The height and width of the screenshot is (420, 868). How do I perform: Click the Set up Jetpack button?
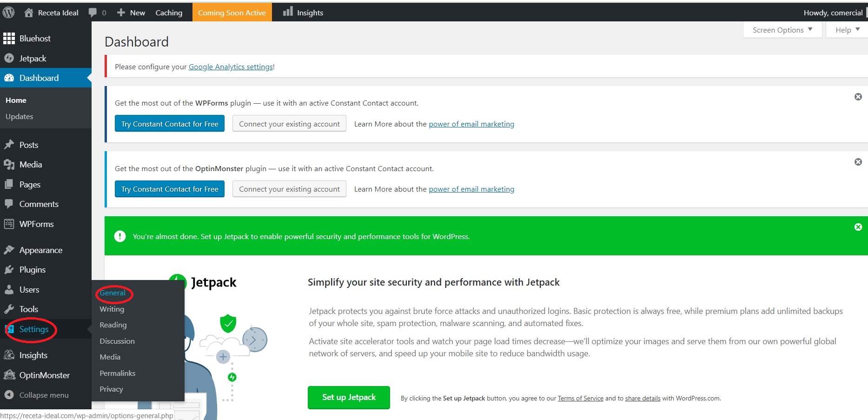[x=349, y=397]
